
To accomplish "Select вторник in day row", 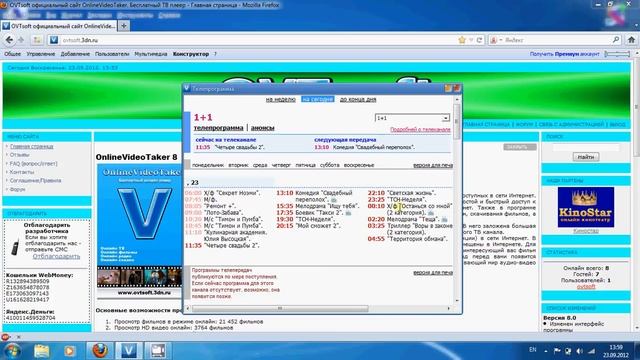I will click(x=238, y=165).
